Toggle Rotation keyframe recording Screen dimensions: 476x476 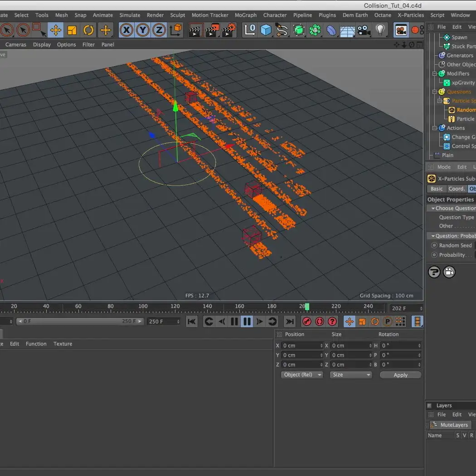tap(375, 321)
